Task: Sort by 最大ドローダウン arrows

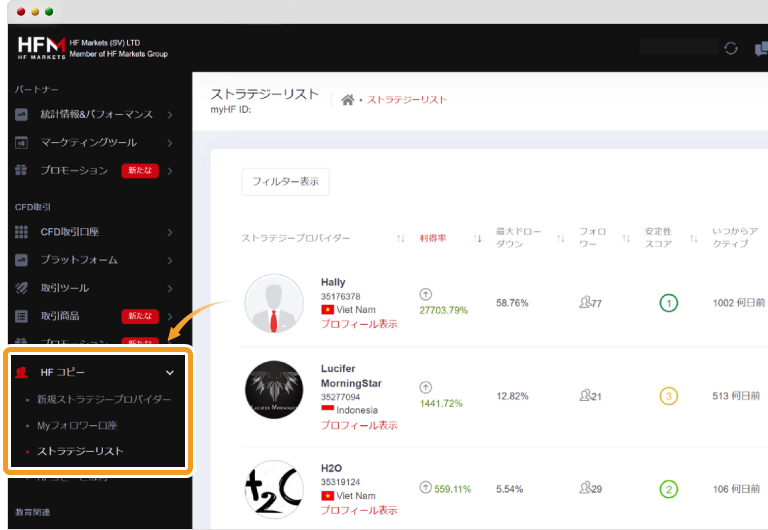Action: click(561, 239)
